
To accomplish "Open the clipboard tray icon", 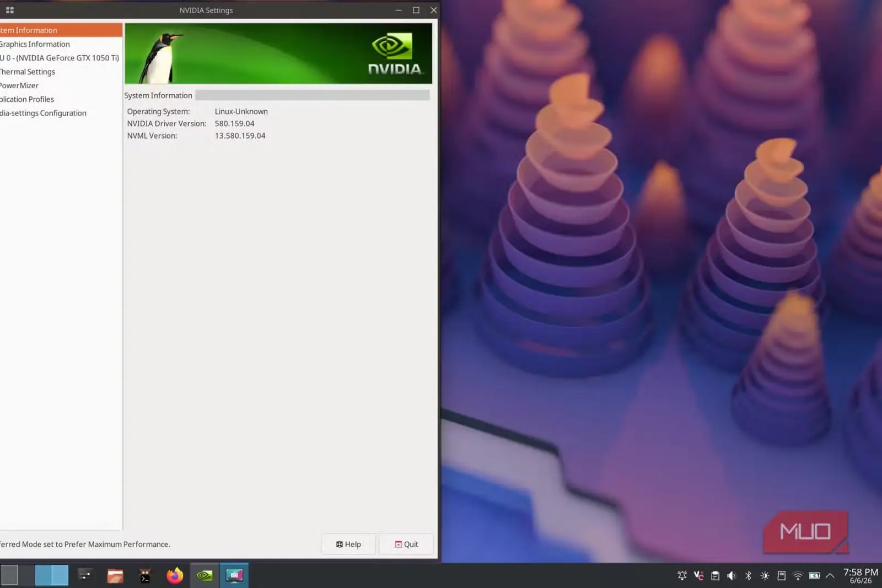I will tap(715, 576).
